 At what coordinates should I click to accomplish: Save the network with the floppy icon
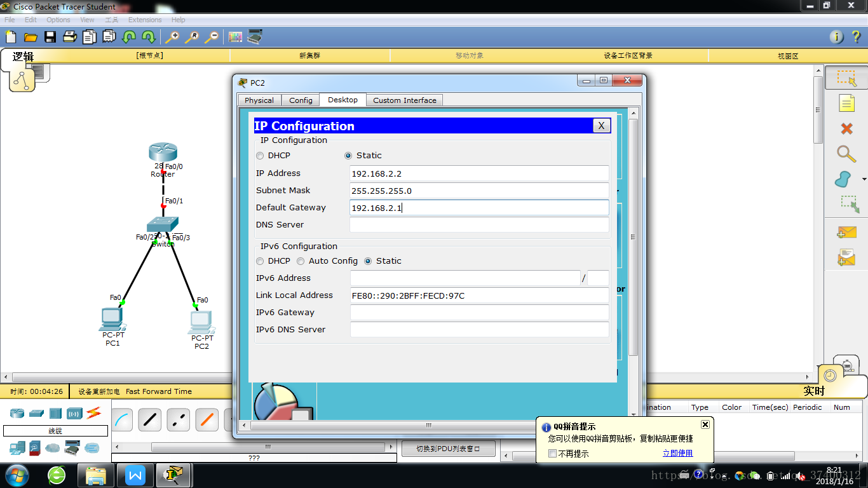50,37
